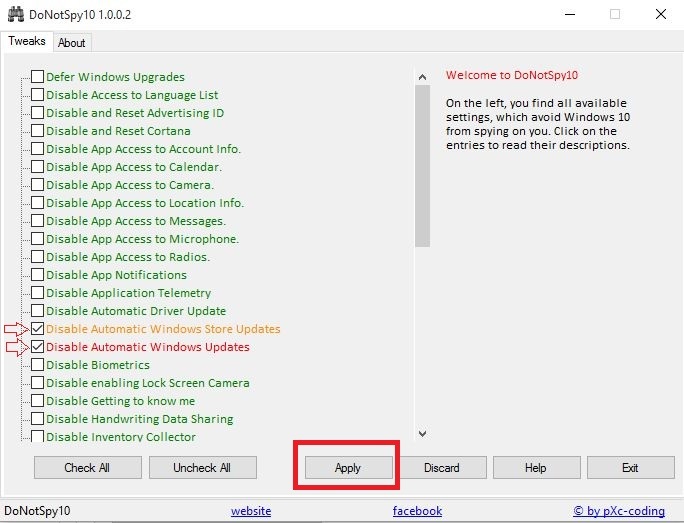Close the DoNotSpy10 window
The height and width of the screenshot is (523, 684).
pyautogui.click(x=661, y=14)
